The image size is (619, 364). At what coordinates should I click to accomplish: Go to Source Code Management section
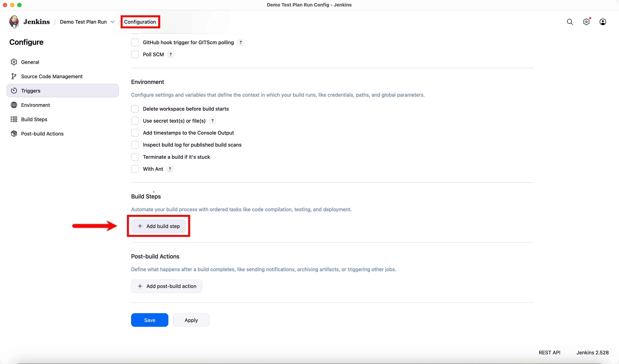click(x=52, y=76)
